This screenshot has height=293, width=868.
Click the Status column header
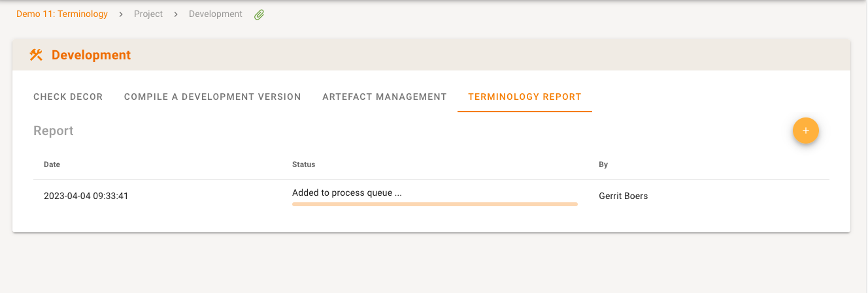[303, 164]
